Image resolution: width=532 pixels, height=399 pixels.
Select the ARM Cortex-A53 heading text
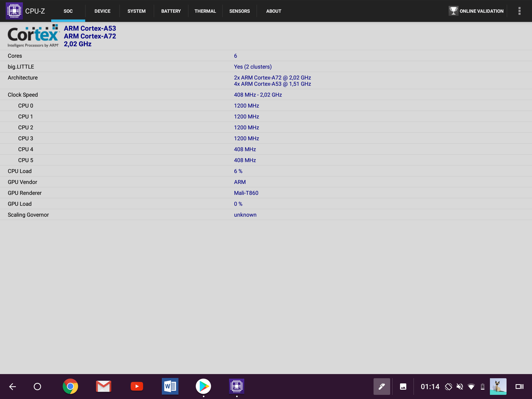click(x=90, y=28)
